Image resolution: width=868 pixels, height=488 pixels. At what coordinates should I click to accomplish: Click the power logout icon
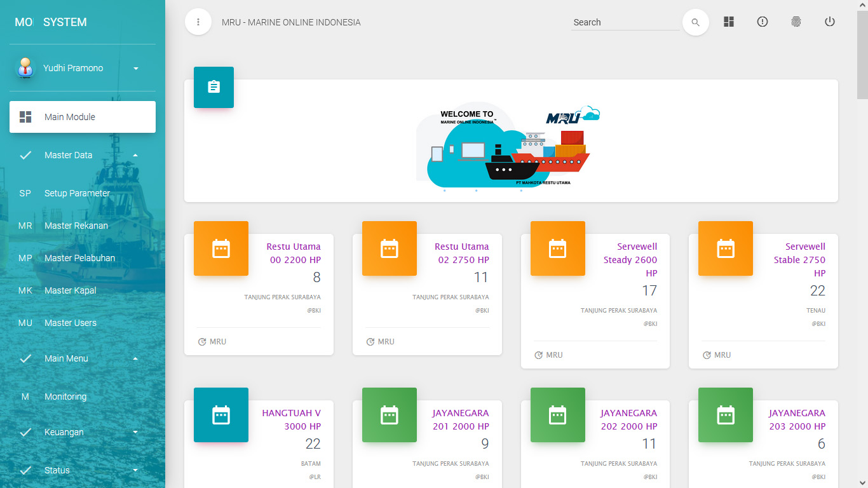click(x=829, y=22)
